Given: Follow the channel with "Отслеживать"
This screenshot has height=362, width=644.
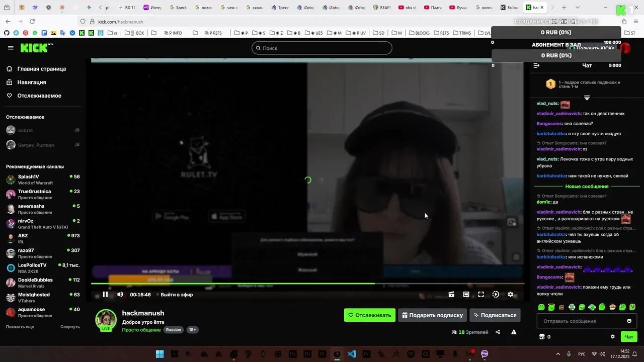Looking at the screenshot, I should 370,315.
